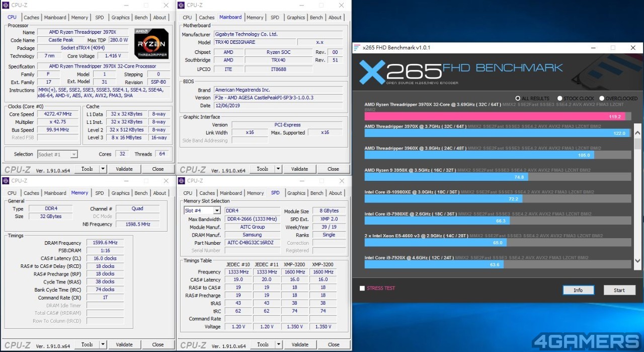This screenshot has height=352, width=644.
Task: Click the Week/Year value 39 / 19
Action: pyautogui.click(x=329, y=227)
